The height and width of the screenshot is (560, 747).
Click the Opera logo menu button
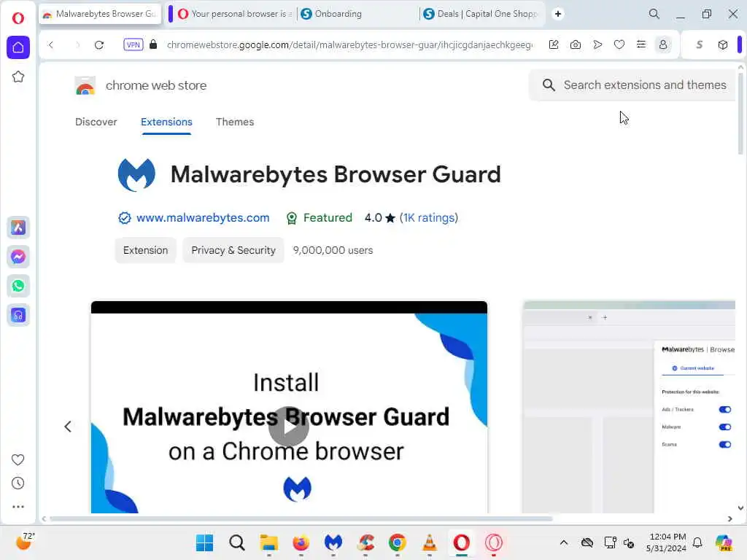(18, 18)
